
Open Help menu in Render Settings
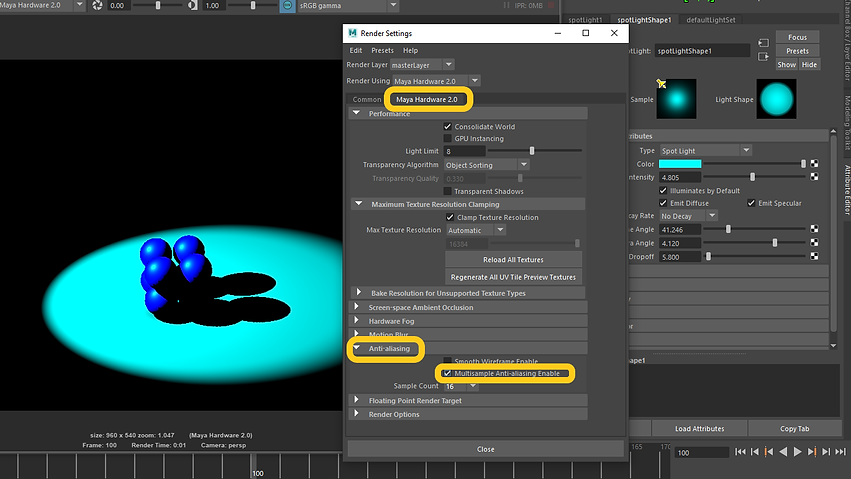[x=410, y=50]
